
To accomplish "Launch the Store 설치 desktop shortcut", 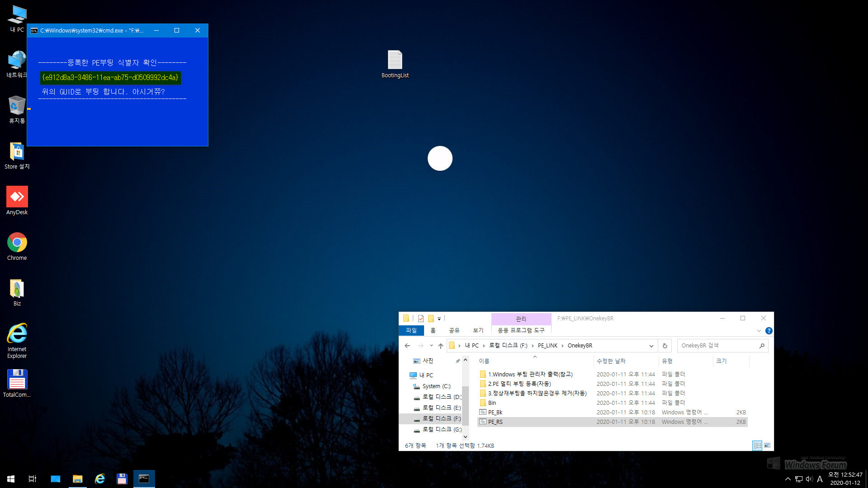I will pos(17,155).
